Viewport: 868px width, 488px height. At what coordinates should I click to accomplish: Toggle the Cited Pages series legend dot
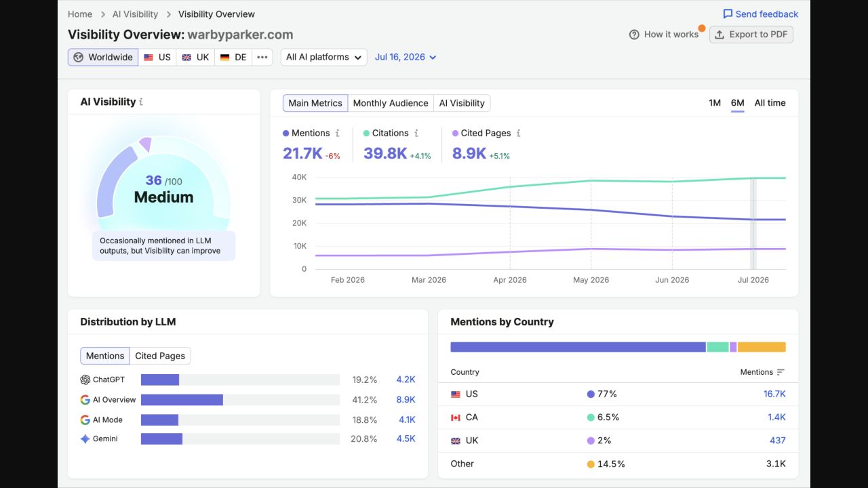click(x=455, y=134)
